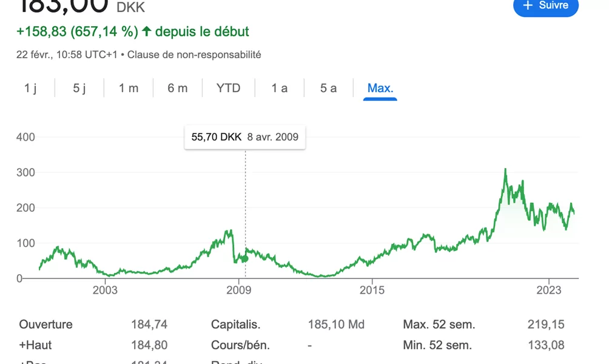Click the Max. 52 sem. value
Image resolution: width=609 pixels, height=364 pixels.
pyautogui.click(x=546, y=325)
